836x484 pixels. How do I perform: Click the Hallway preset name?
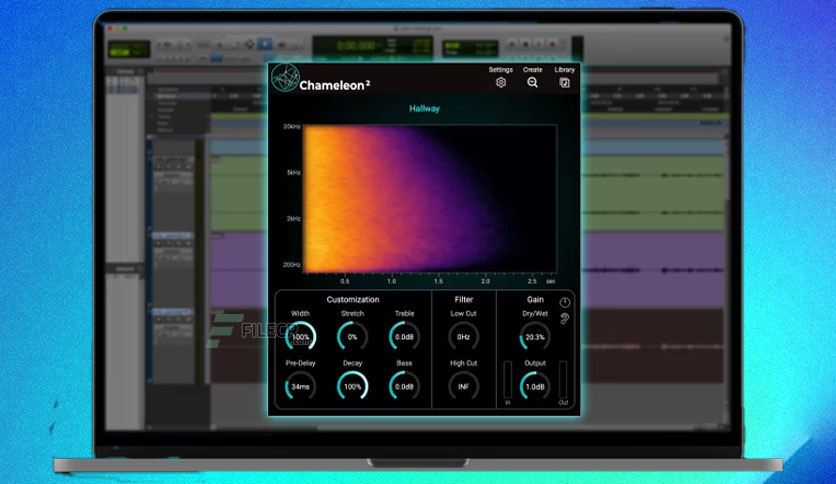tap(424, 109)
